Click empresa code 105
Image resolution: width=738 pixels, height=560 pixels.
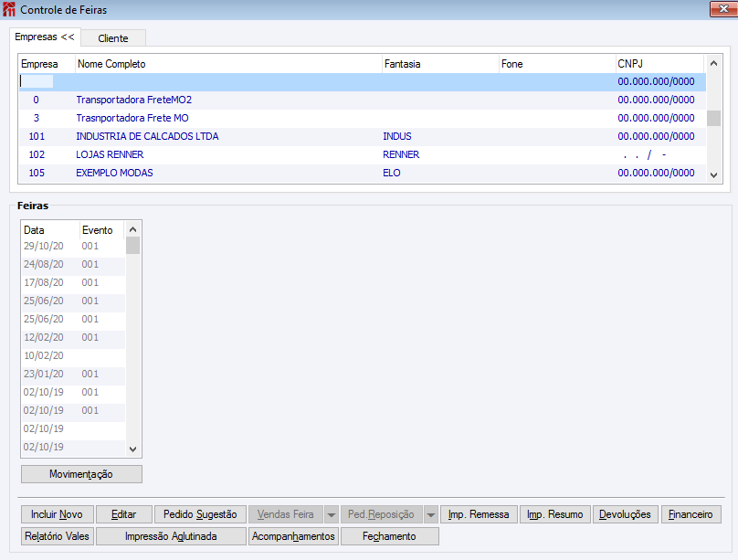click(x=37, y=174)
